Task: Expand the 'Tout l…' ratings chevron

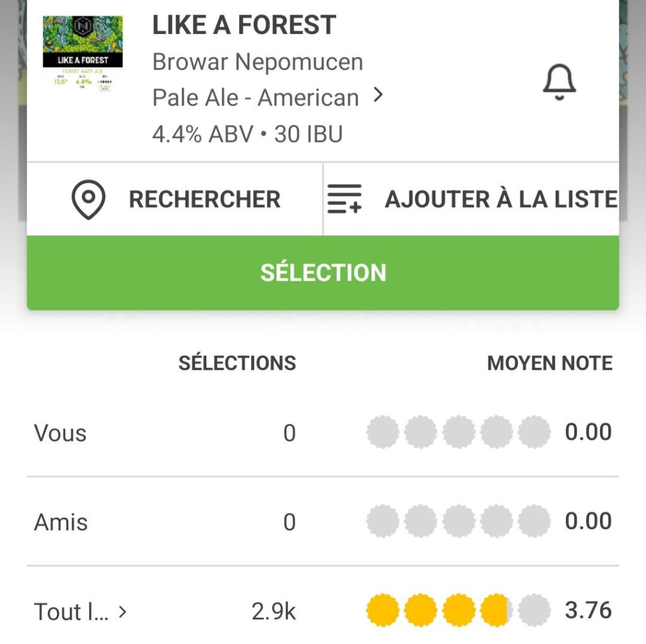Action: (x=123, y=611)
